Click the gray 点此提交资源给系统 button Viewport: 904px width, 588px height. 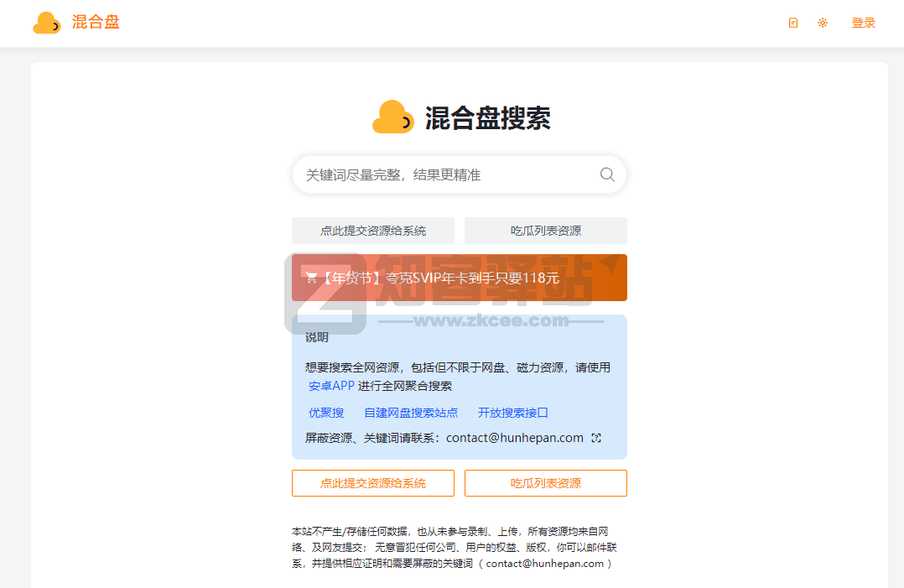[x=372, y=230]
